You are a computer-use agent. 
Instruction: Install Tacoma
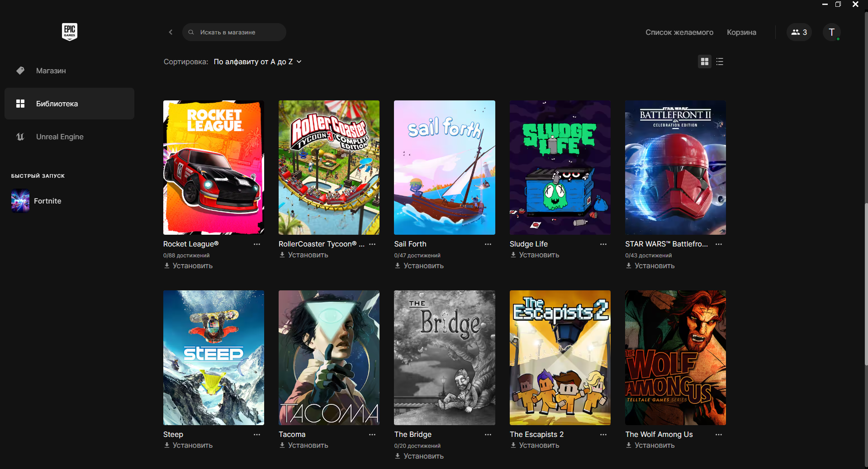click(x=304, y=445)
